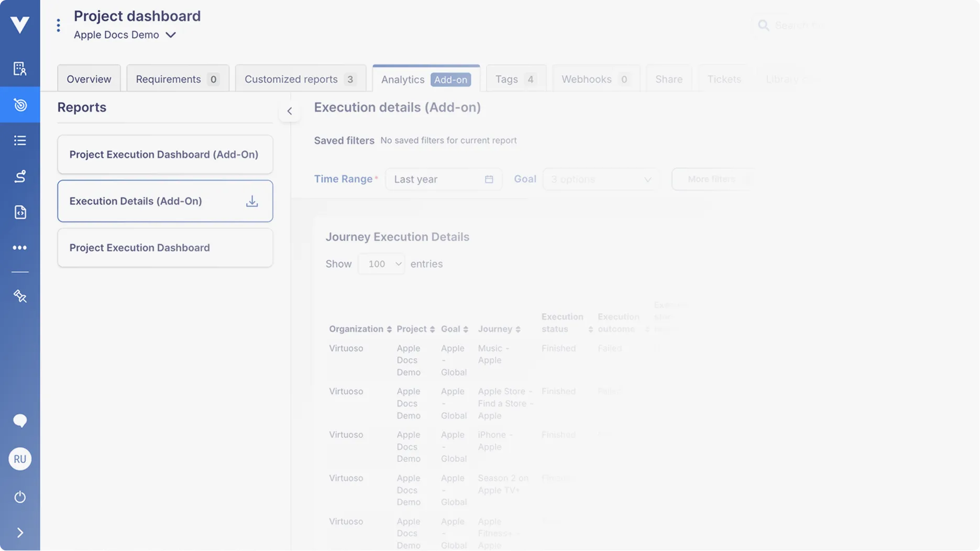The image size is (980, 551).
Task: Switch to the Overview tab
Action: coord(89,79)
